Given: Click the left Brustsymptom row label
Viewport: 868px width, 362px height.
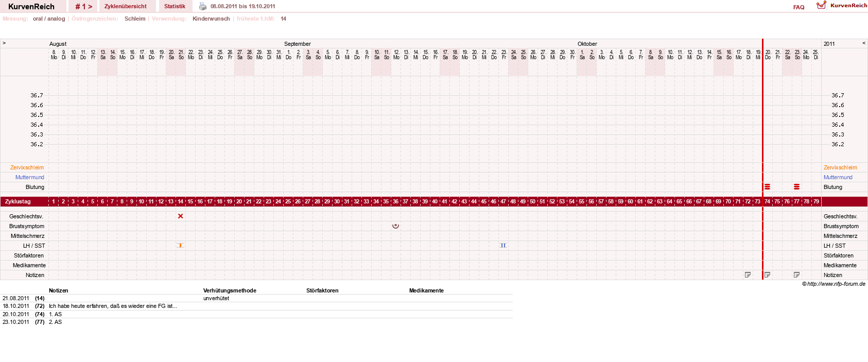Looking at the screenshot, I should pos(27,226).
